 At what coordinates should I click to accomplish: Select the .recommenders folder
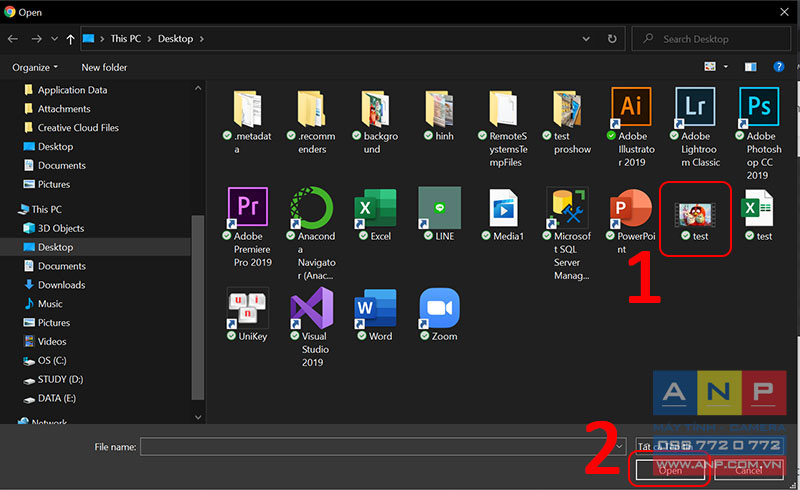point(312,121)
